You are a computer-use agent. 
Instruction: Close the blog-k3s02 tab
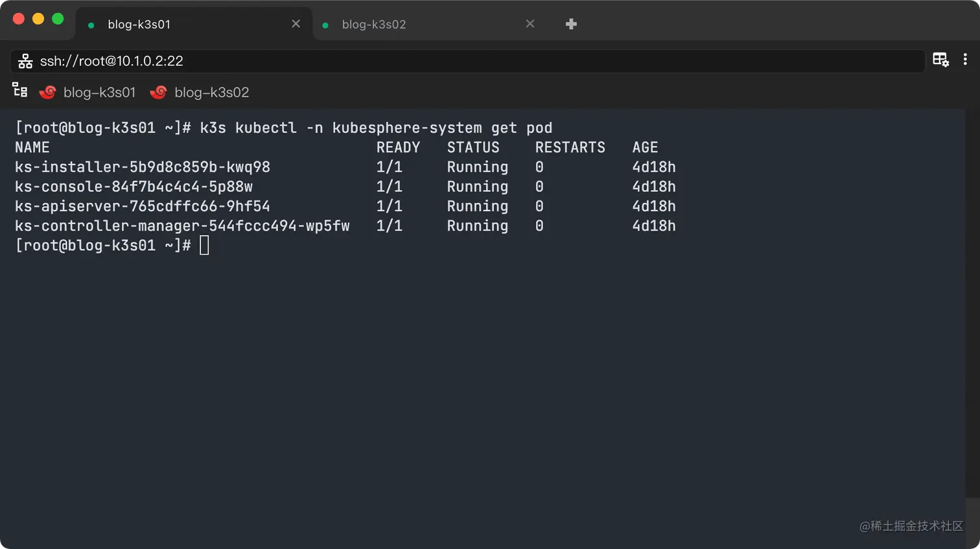coord(530,24)
